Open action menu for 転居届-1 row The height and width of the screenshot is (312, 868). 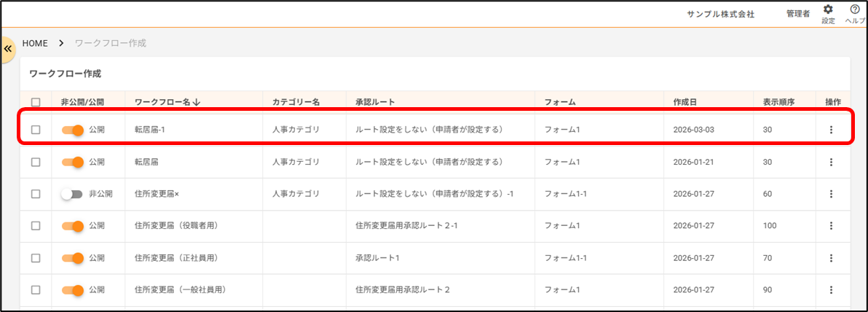click(831, 130)
